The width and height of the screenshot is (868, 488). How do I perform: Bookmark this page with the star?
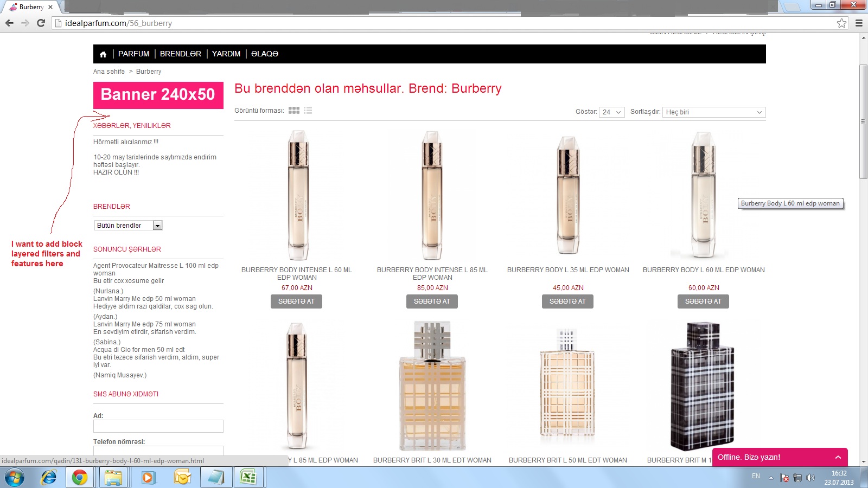[x=841, y=23]
